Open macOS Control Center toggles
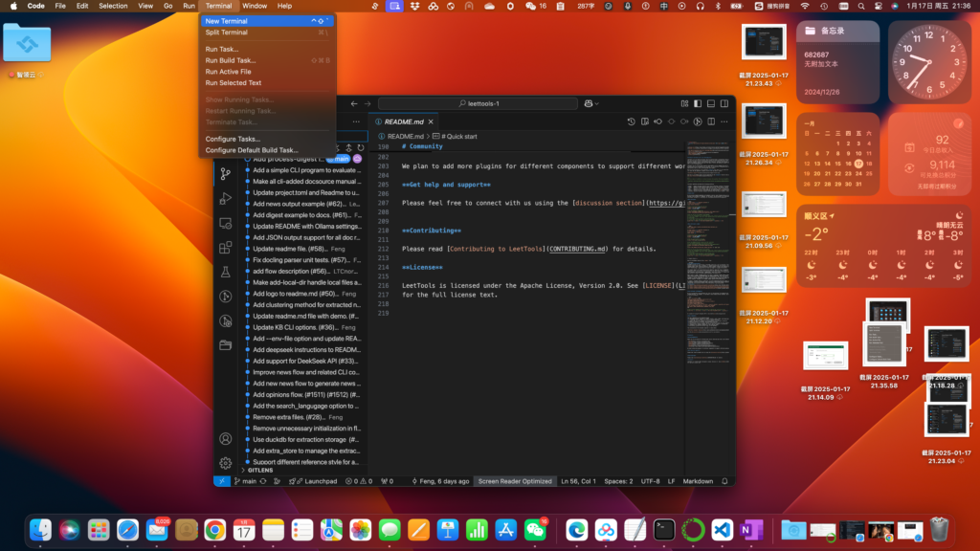The width and height of the screenshot is (980, 551). point(879,6)
